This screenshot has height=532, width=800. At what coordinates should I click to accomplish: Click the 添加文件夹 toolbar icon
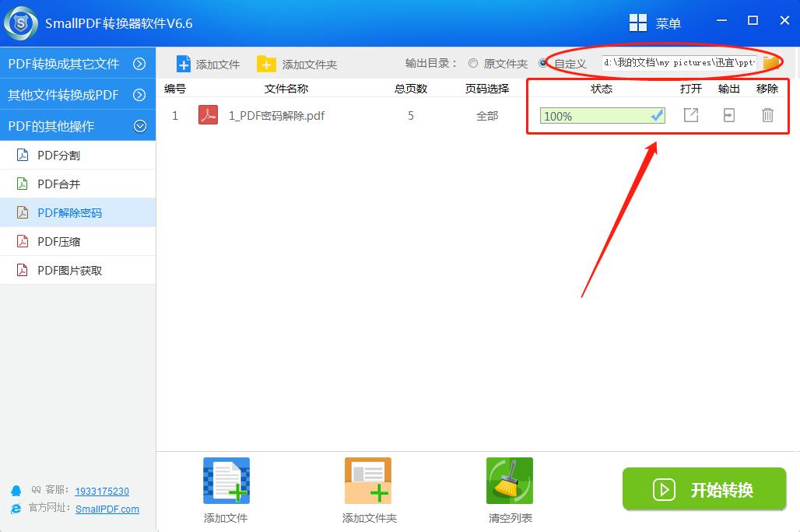tap(266, 63)
